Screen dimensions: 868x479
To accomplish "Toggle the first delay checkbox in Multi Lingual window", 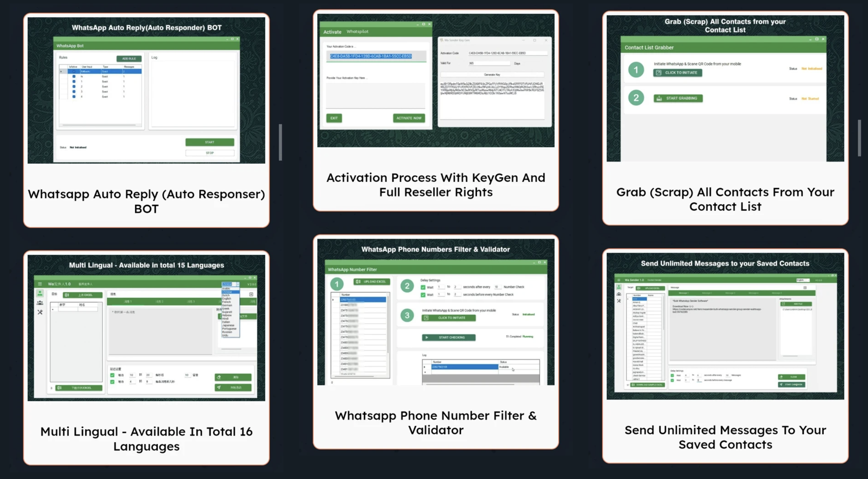I will click(113, 375).
